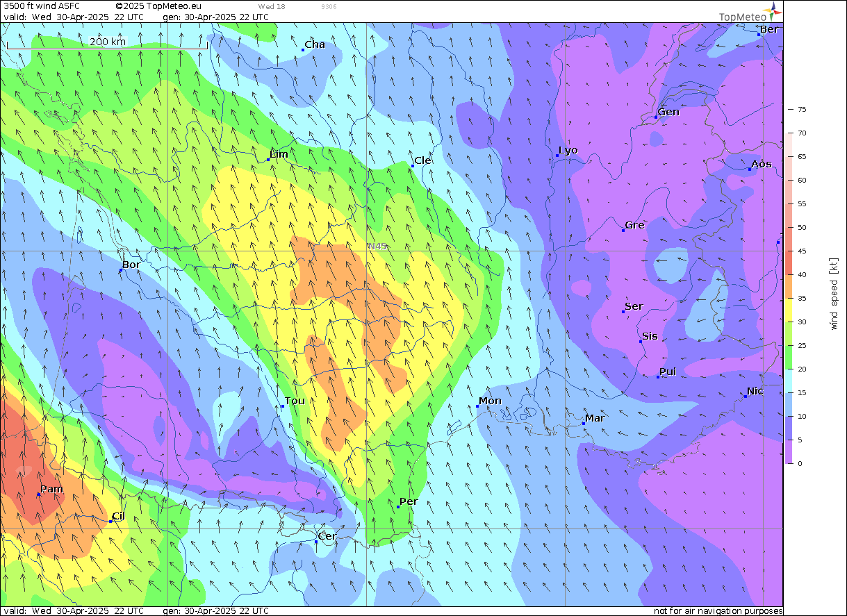
Task: Select the "200 km" scale bar label
Action: coord(108,42)
